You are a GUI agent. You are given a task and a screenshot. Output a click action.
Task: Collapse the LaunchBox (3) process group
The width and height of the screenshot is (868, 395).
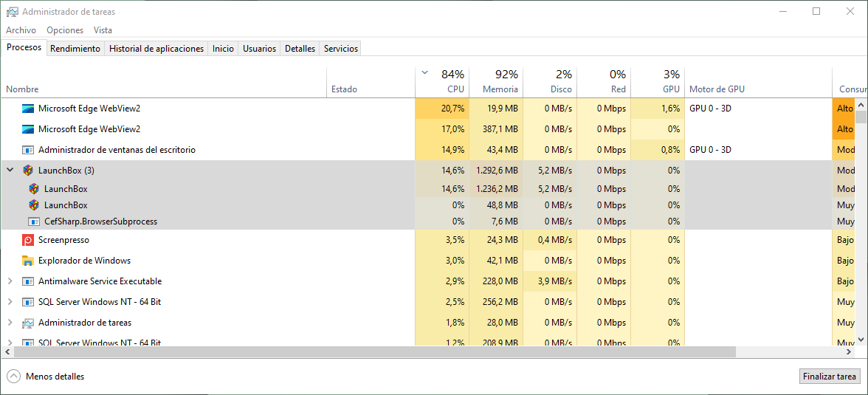point(10,170)
